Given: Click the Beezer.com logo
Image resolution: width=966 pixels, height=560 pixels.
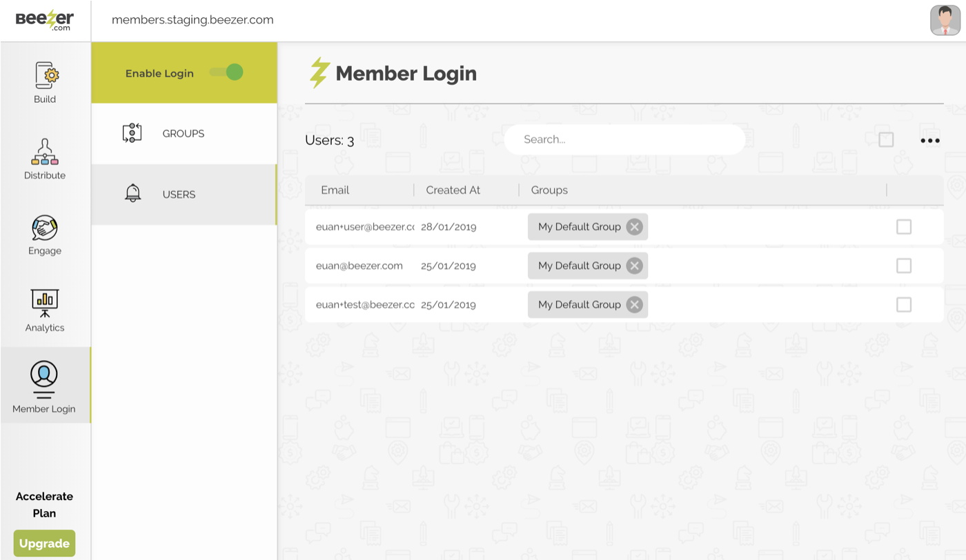Looking at the screenshot, I should tap(45, 20).
